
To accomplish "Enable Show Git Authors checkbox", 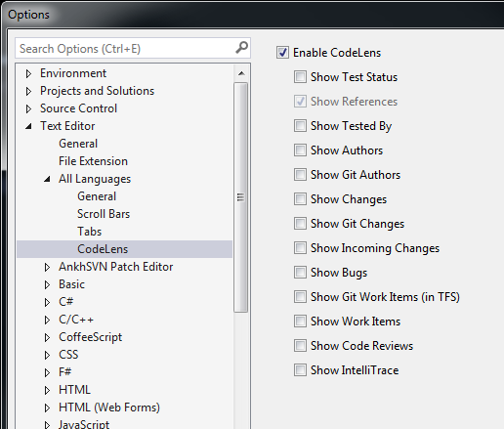I will coord(300,175).
